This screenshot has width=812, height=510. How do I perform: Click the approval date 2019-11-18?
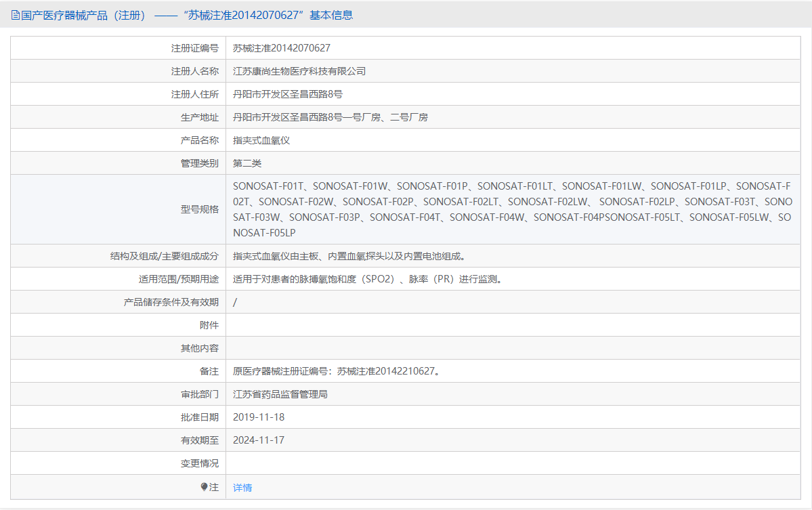pos(258,417)
